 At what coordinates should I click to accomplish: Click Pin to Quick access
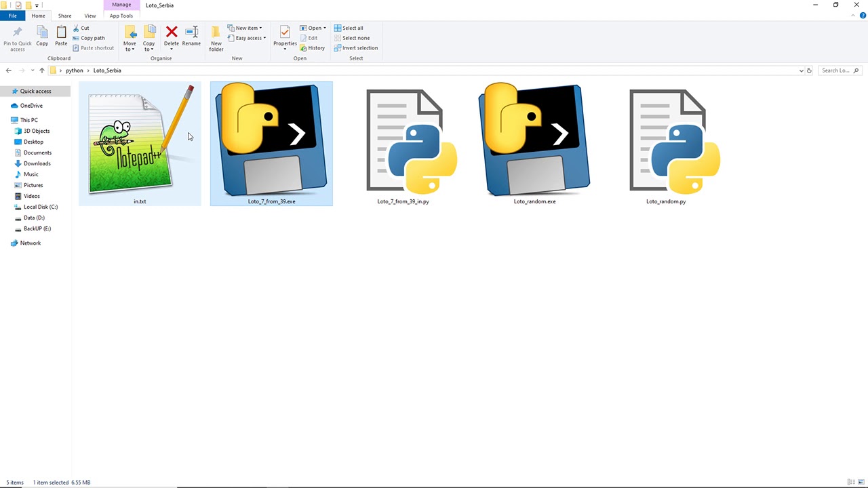coord(18,38)
